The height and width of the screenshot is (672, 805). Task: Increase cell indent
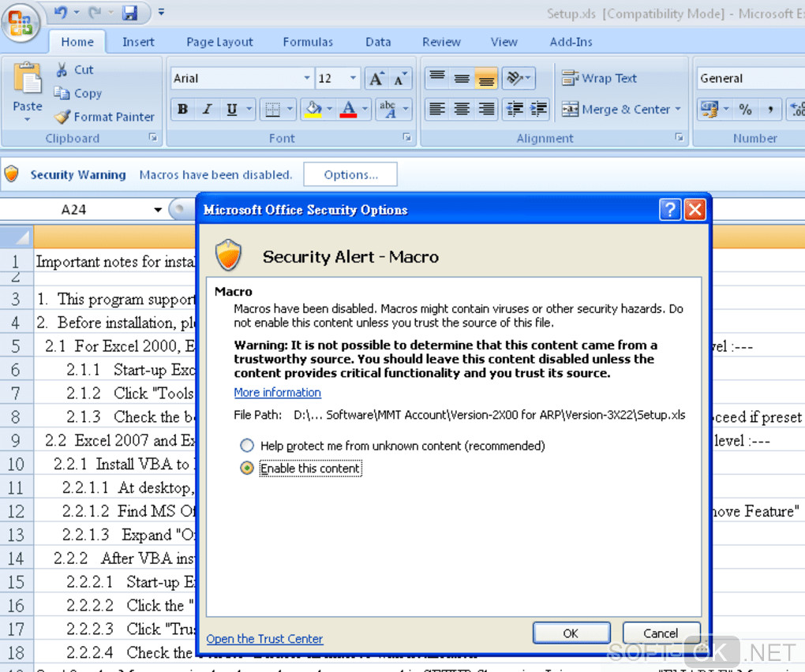pos(538,110)
